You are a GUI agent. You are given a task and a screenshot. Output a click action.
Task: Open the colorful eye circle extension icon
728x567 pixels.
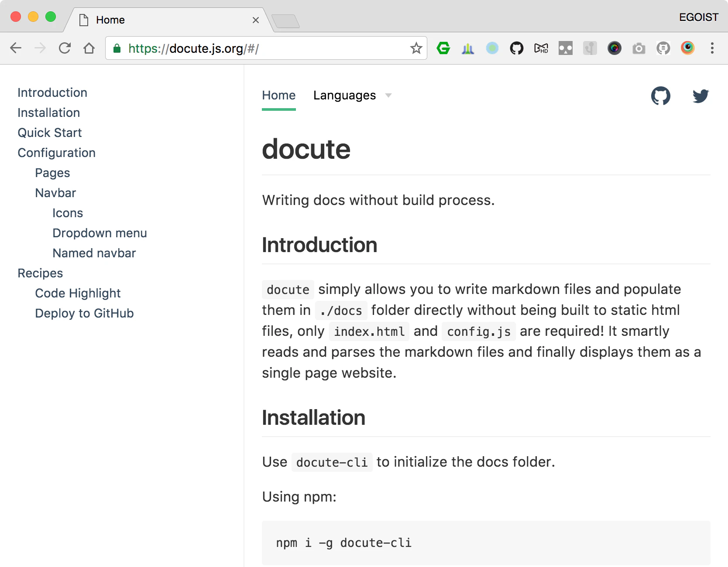pyautogui.click(x=688, y=48)
